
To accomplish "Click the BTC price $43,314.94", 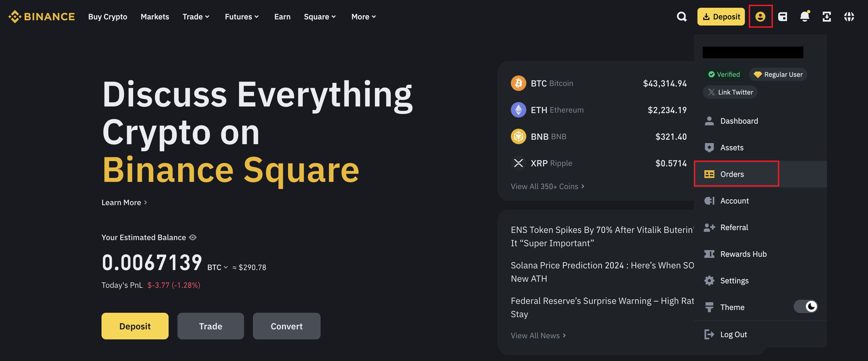I will click(x=664, y=83).
